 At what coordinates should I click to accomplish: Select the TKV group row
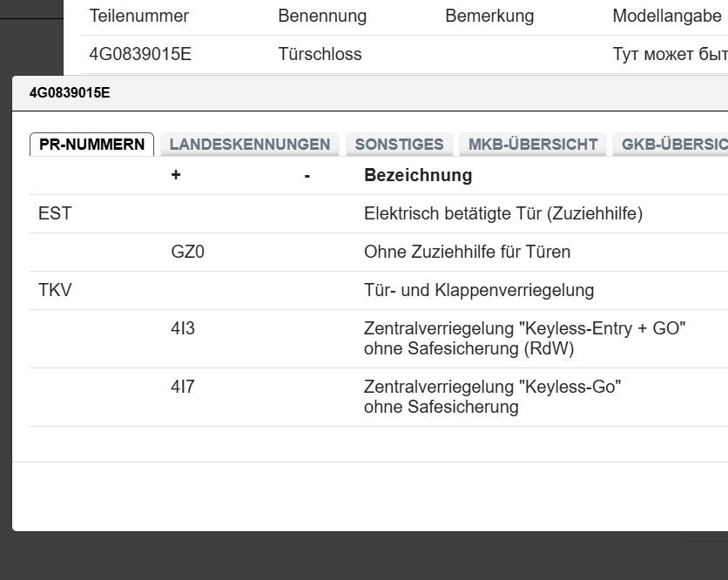click(x=55, y=290)
